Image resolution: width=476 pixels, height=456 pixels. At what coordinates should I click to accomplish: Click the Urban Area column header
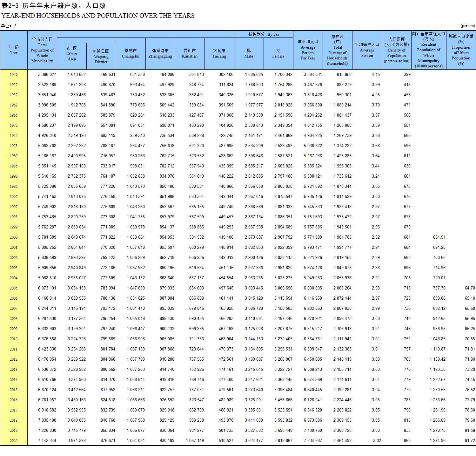click(x=71, y=53)
